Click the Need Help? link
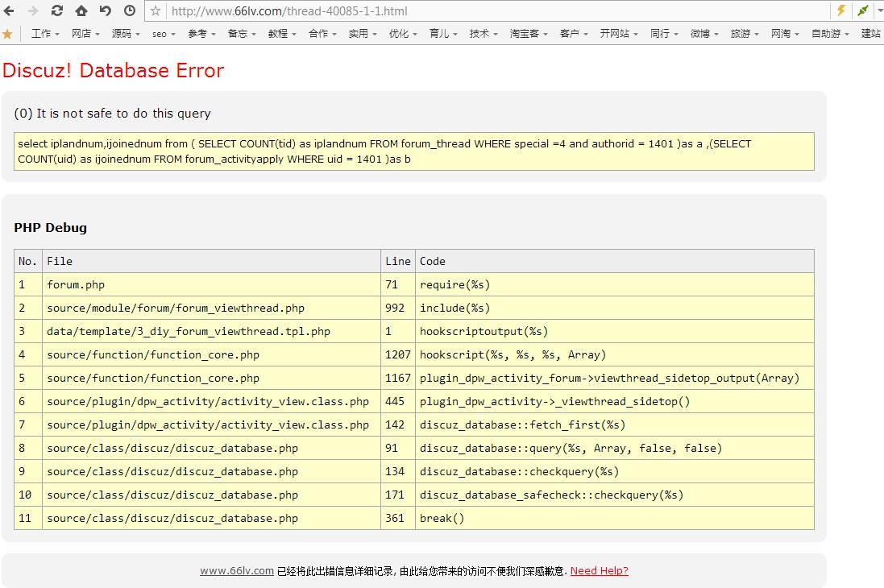 coord(600,571)
